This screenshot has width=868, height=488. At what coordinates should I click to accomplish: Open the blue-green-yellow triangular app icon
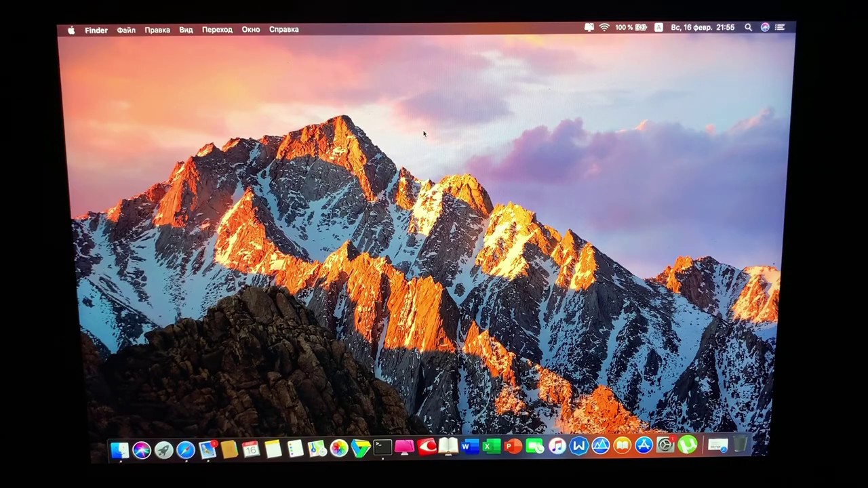(x=361, y=448)
